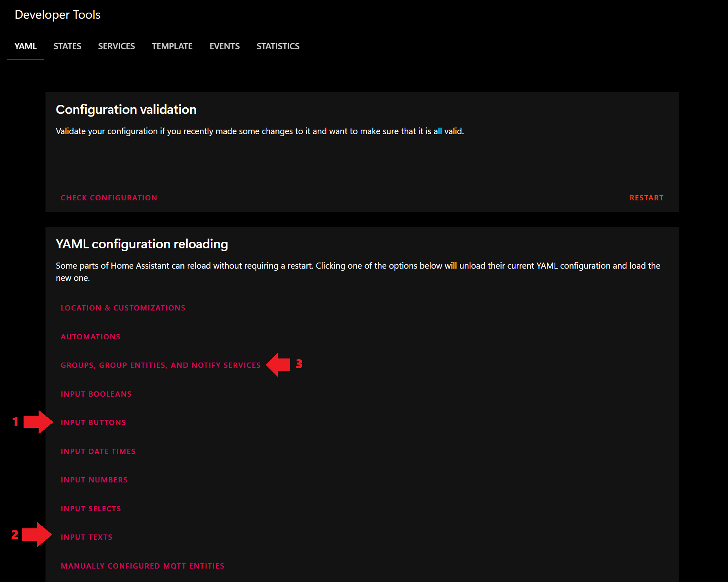Click the Configuration validation heading
The image size is (728, 582).
tap(126, 109)
